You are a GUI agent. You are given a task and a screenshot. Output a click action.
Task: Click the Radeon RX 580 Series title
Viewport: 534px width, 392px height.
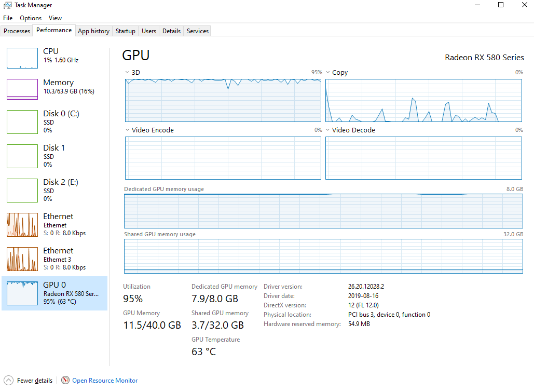click(x=484, y=57)
